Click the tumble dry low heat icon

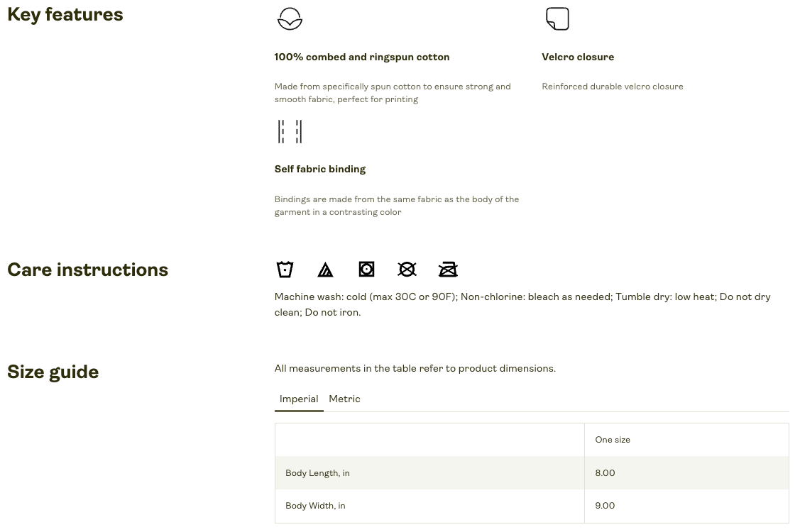[366, 270]
